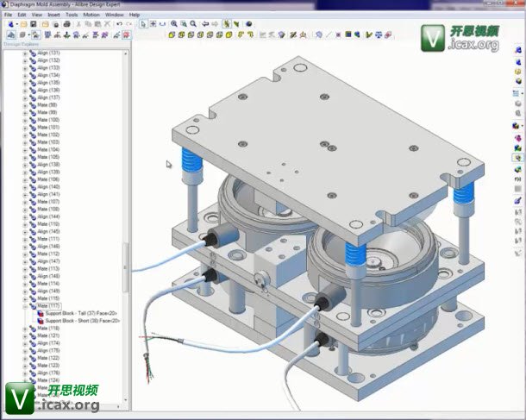Collapse the expanded Mate (117) node
This screenshot has width=526, height=420.
(25, 306)
